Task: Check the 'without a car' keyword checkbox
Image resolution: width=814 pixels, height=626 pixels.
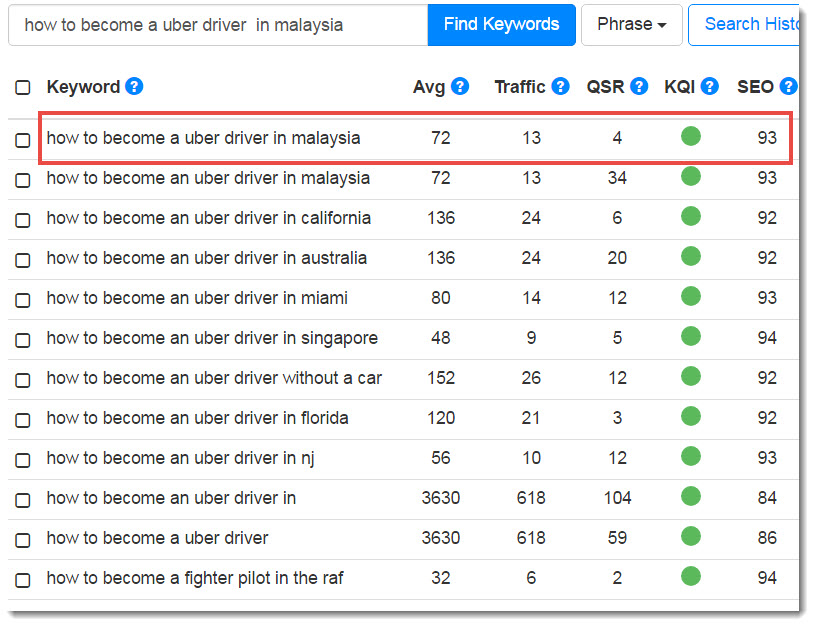Action: (23, 380)
